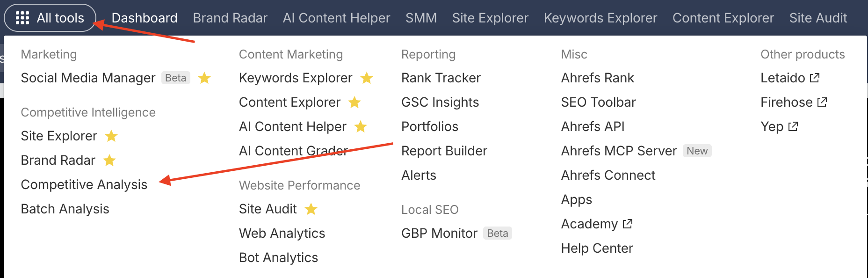This screenshot has height=278, width=868.
Task: Open Competitive Analysis from the menu
Action: [84, 184]
